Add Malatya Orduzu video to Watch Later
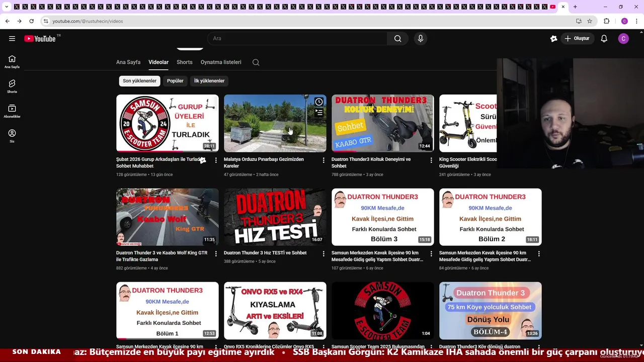Image resolution: width=644 pixels, height=362 pixels. coord(319,102)
